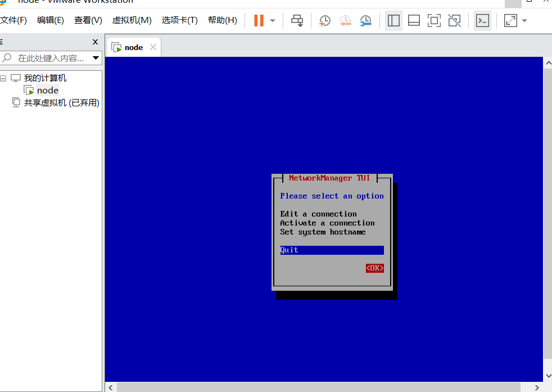Enter full screen mode icon
This screenshot has width=552, height=392.
point(434,20)
